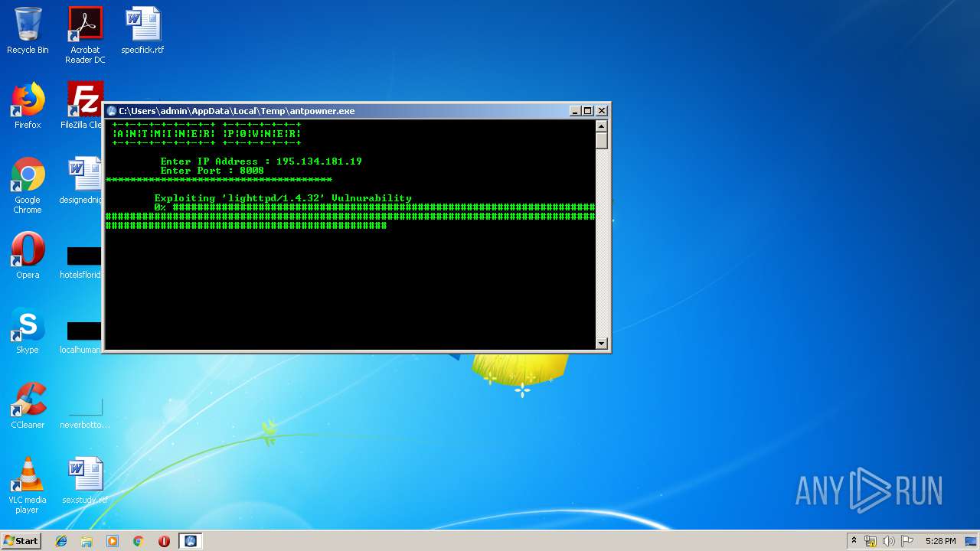Maximize the antpowner.exe console window
Viewport: 980px width, 551px height.
[588, 111]
